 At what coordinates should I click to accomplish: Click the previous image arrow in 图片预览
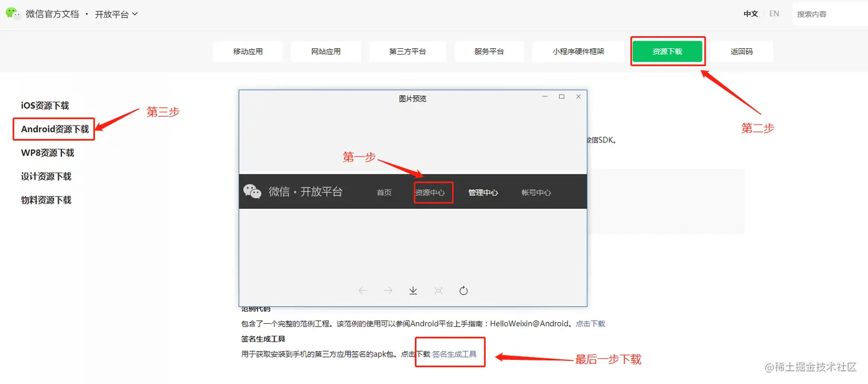pyautogui.click(x=363, y=290)
